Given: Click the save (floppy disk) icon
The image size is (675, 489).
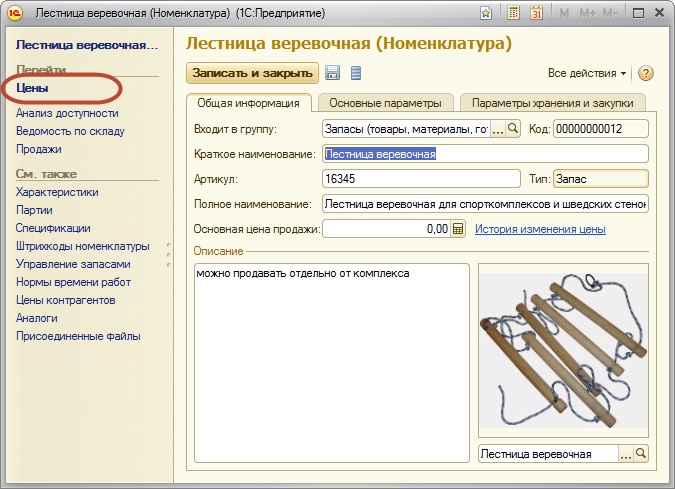Looking at the screenshot, I should (333, 73).
